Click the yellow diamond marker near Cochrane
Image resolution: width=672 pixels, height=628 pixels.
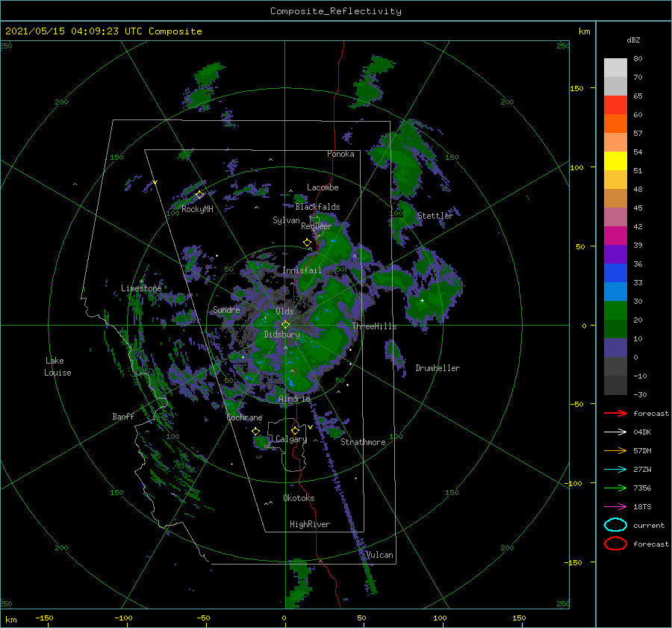(256, 431)
